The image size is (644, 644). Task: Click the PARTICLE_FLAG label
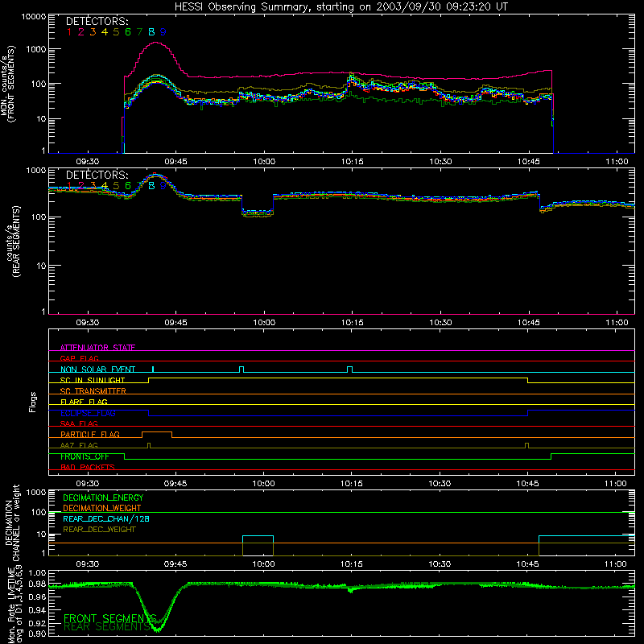[90, 435]
